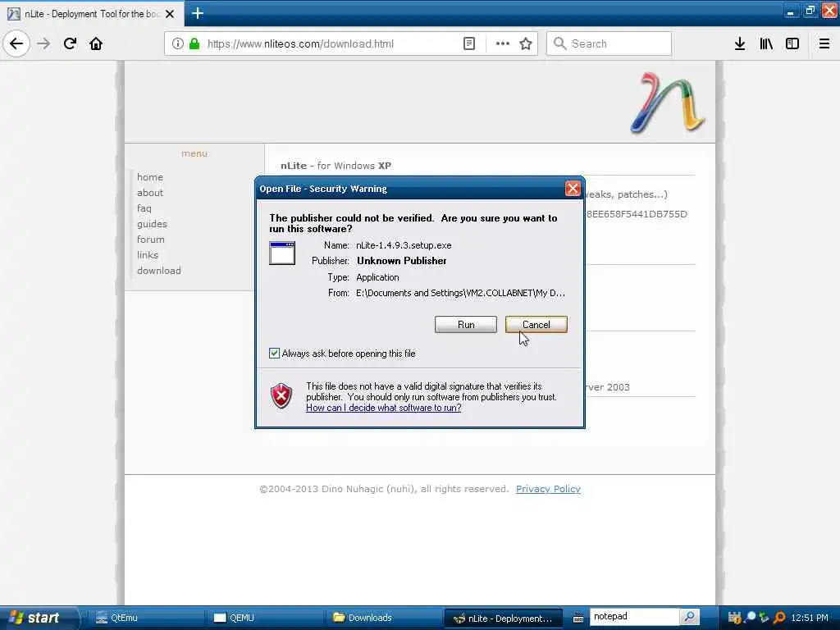The width and height of the screenshot is (840, 630).
Task: Open the guides menu item
Action: tap(152, 224)
